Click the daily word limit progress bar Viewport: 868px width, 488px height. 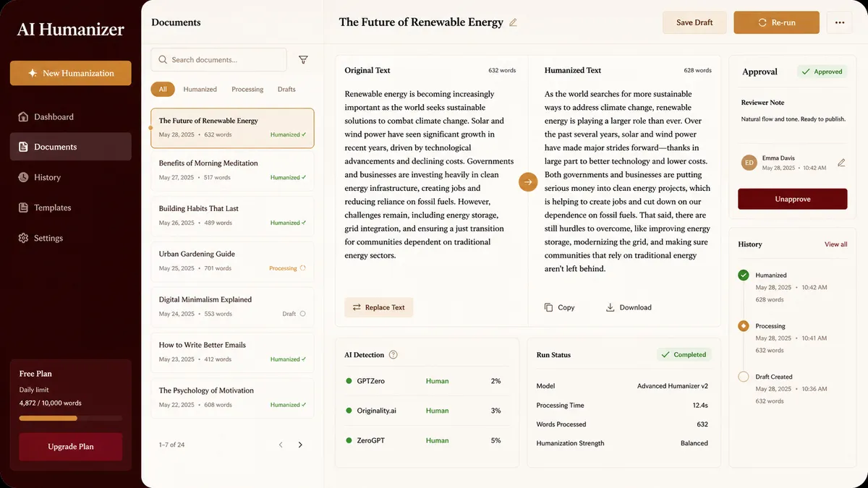(x=71, y=418)
